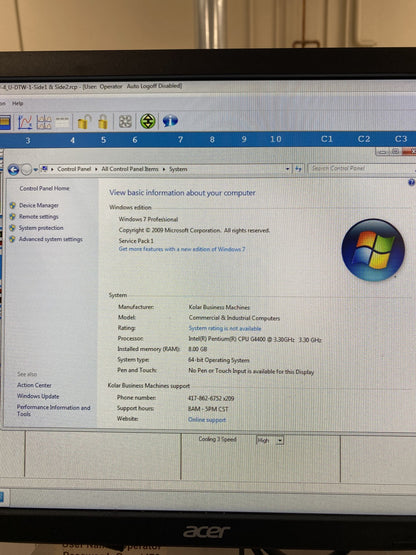Click the shield icon beside System protection
Viewport: 416px width, 555px height.
[12, 228]
